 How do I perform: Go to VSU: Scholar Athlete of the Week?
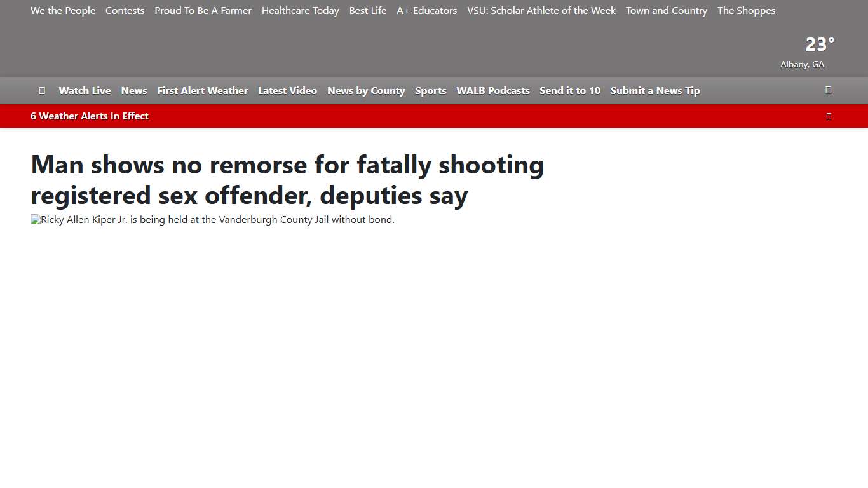[x=541, y=11]
